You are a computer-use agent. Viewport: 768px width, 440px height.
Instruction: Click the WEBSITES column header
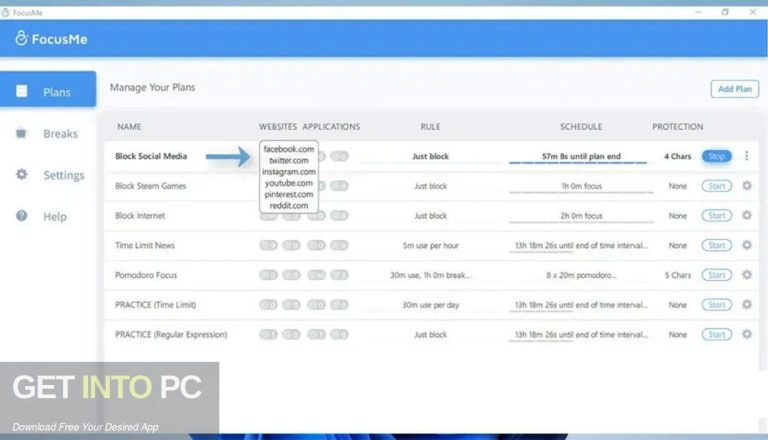pyautogui.click(x=278, y=126)
